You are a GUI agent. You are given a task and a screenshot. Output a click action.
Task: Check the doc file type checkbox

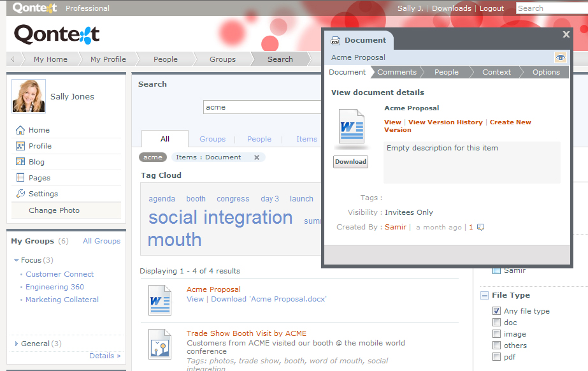tap(496, 322)
